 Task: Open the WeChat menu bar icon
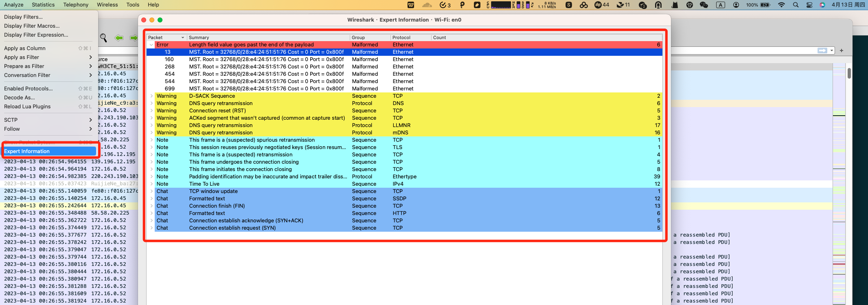pos(704,5)
